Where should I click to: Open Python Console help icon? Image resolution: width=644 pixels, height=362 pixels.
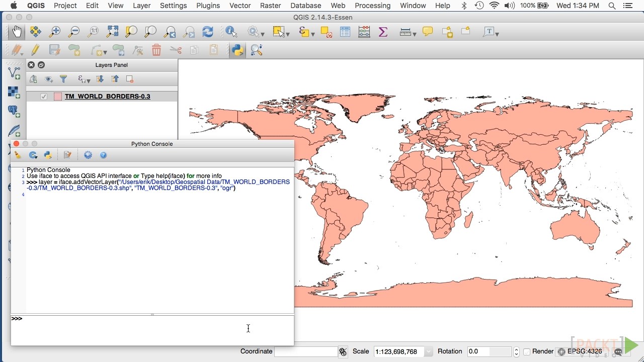tap(103, 155)
